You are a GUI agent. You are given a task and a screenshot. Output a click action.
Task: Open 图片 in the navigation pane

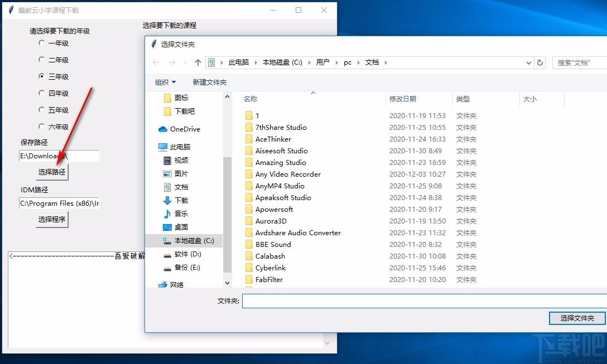(x=176, y=174)
